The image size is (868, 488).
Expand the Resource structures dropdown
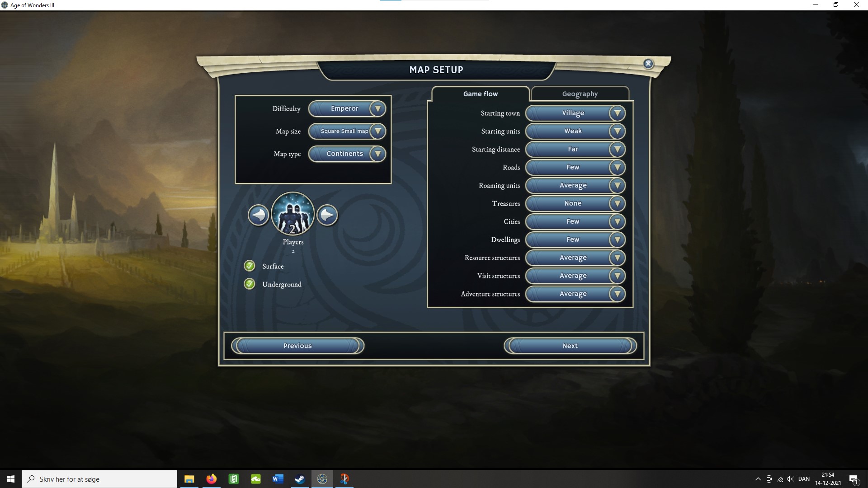pyautogui.click(x=576, y=258)
